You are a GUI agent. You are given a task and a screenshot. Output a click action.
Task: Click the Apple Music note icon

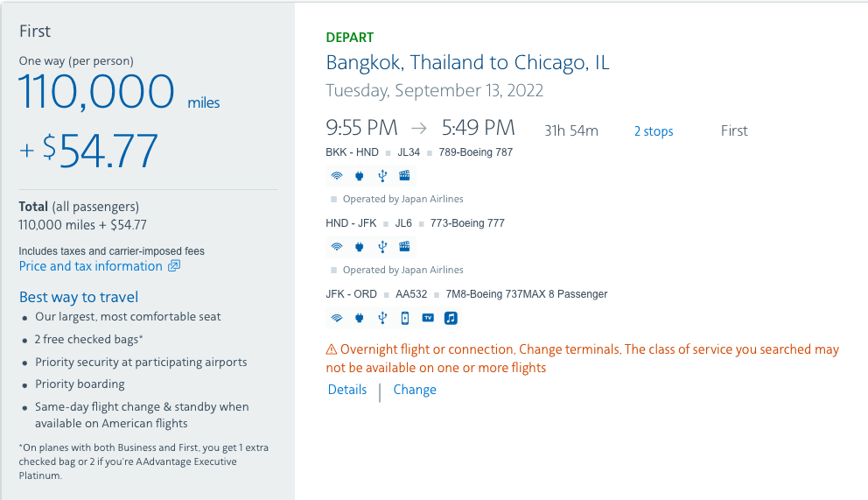(x=451, y=318)
